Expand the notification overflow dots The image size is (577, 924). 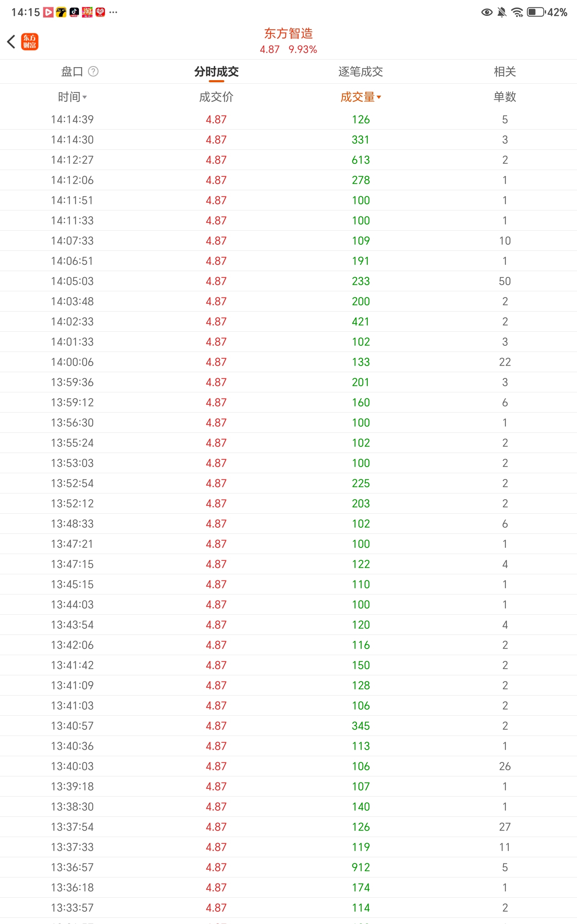tap(113, 12)
